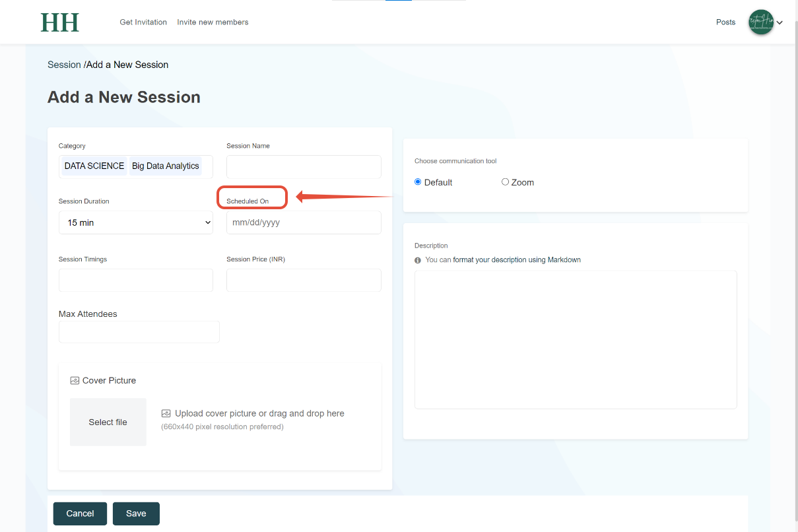Open the Session Duration dropdown
Screen dimensions: 798x532
tap(136, 222)
